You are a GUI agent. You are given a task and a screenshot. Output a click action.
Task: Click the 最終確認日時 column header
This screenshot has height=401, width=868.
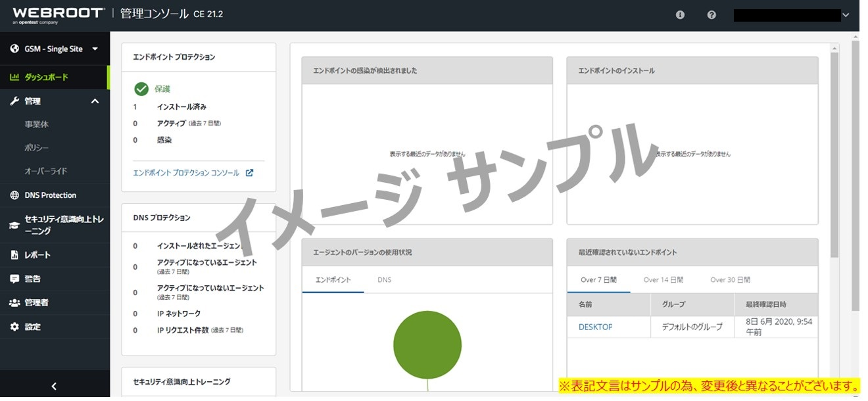[776, 304]
